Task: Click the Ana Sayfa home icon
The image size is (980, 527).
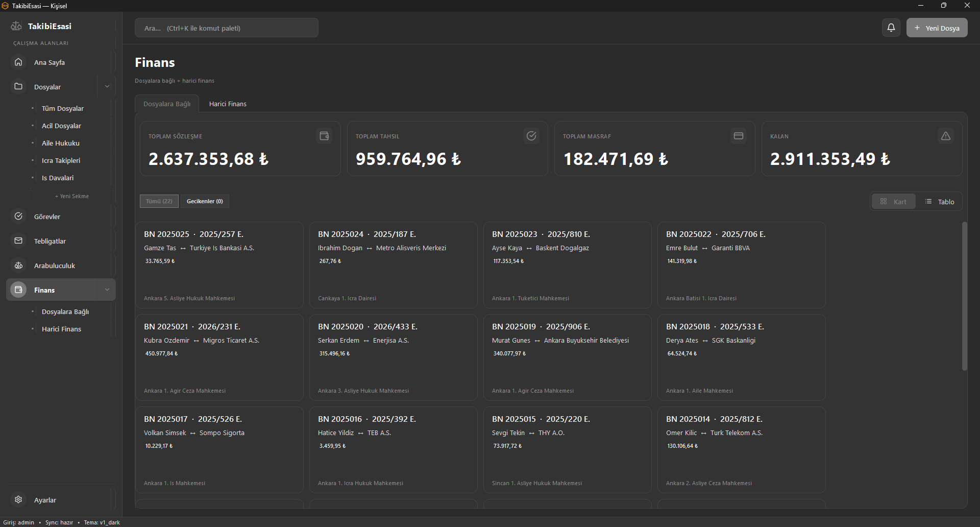Action: point(18,62)
